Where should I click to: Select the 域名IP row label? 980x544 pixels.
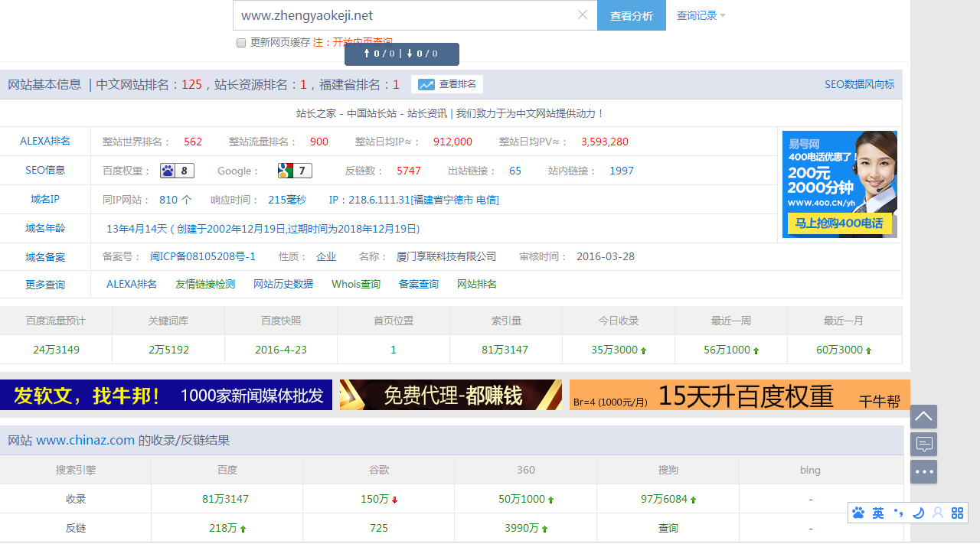[45, 199]
